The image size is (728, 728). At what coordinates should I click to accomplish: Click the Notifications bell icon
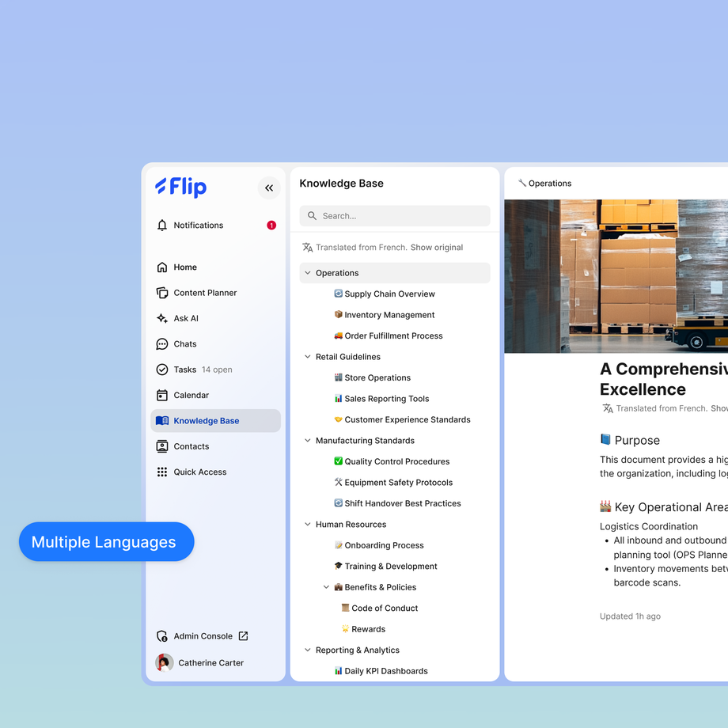click(x=162, y=226)
